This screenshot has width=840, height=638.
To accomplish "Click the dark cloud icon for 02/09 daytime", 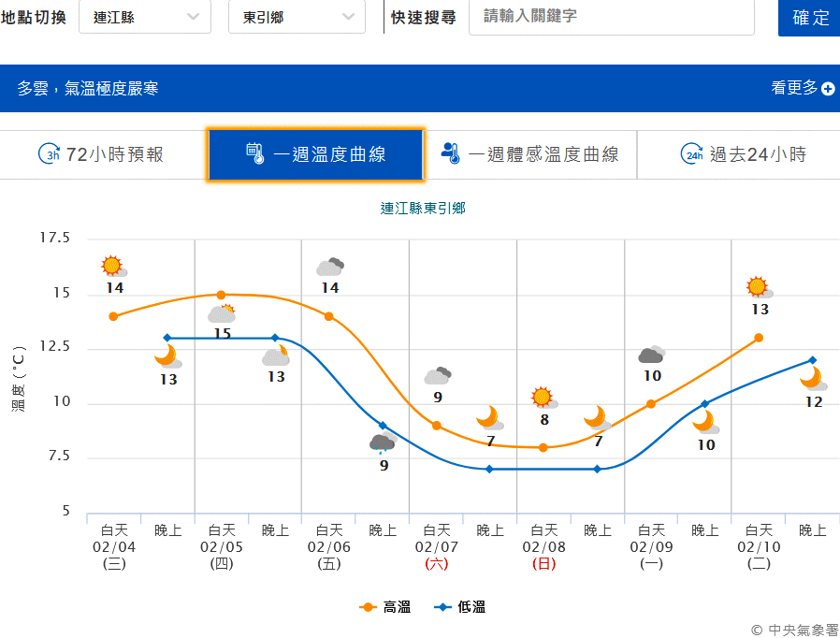I will click(651, 355).
